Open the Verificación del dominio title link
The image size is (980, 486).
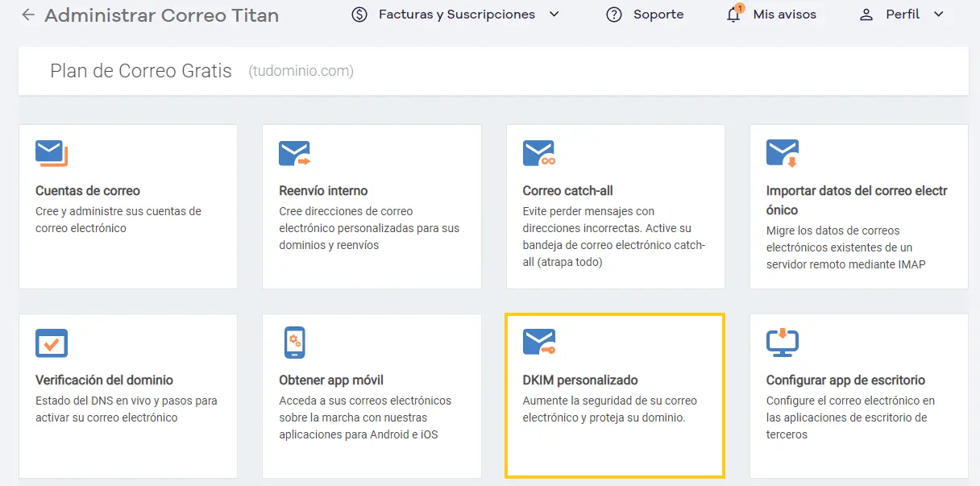[105, 380]
